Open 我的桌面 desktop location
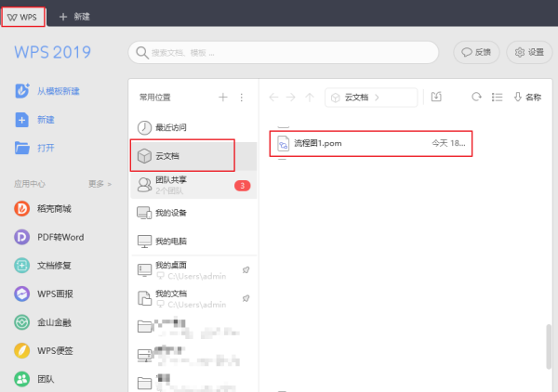The image size is (558, 392). (194, 270)
